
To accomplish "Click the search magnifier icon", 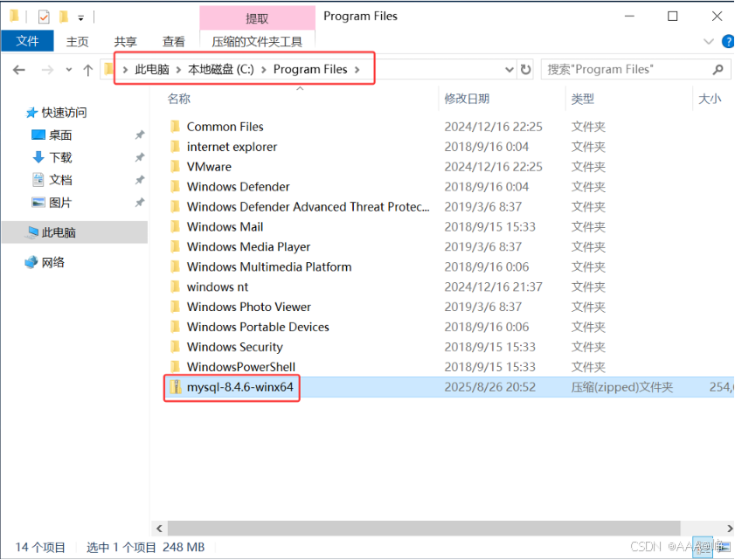I will [718, 70].
